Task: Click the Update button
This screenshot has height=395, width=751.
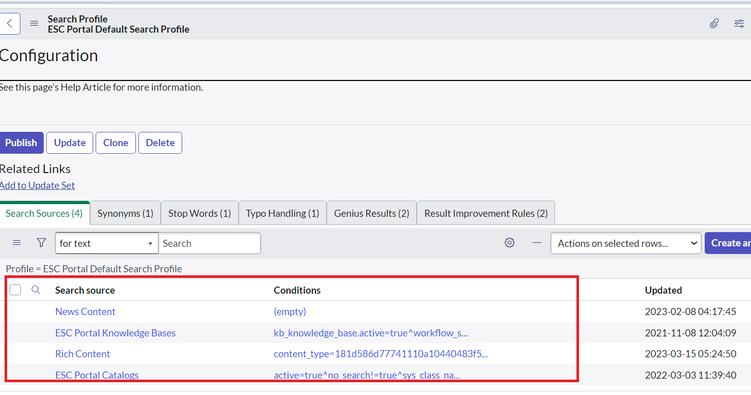Action: click(x=69, y=143)
